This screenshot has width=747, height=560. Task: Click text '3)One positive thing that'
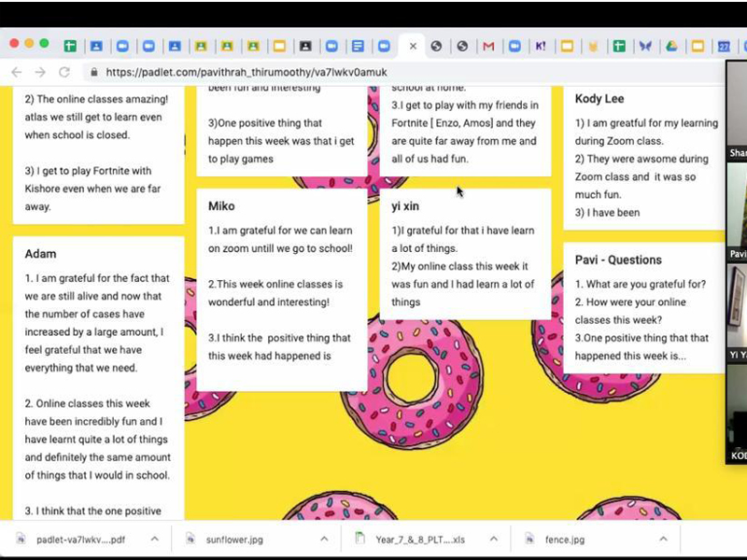tap(265, 123)
